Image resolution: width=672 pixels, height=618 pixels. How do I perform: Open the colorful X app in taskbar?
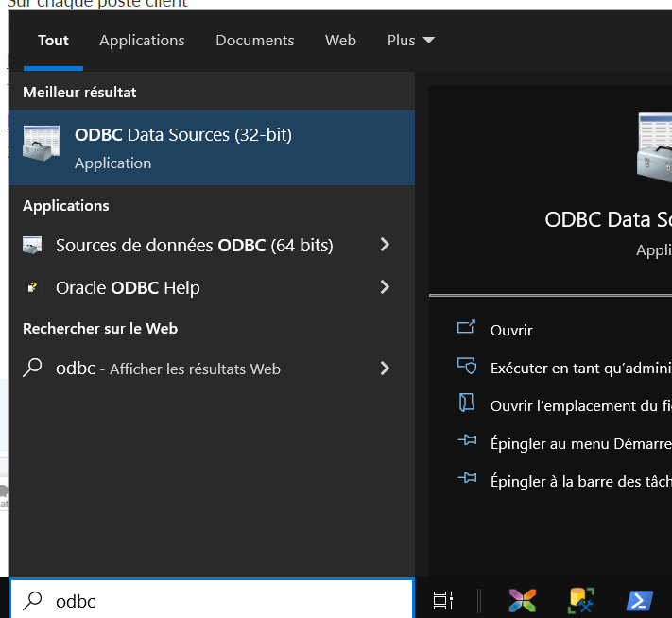point(522,600)
